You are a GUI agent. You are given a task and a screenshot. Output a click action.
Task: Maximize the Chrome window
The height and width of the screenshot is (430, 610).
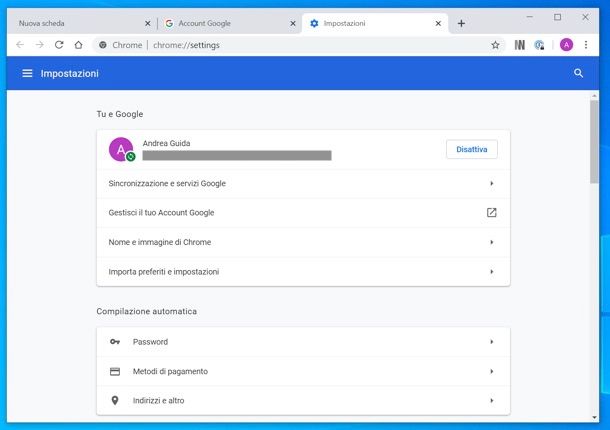point(557,17)
